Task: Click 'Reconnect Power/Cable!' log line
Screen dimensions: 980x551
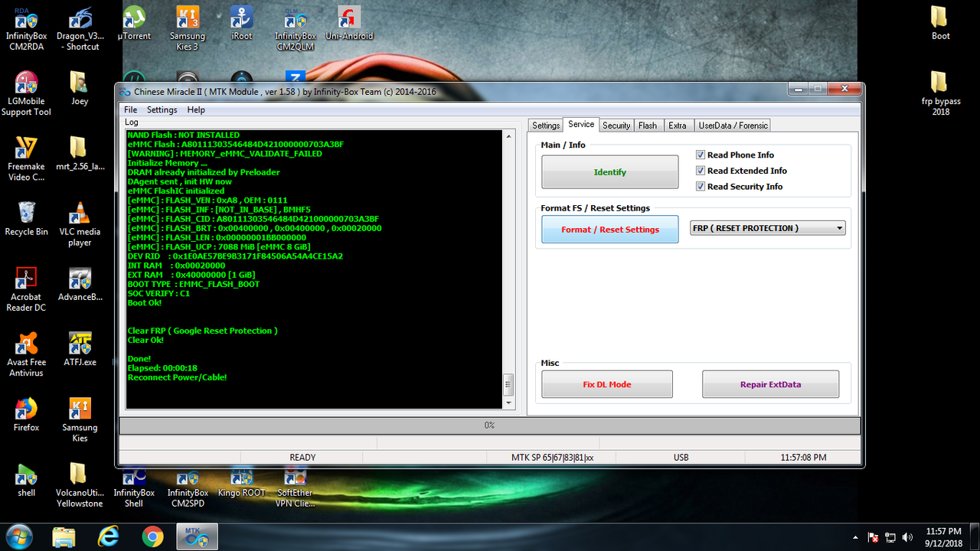Action: [x=177, y=377]
